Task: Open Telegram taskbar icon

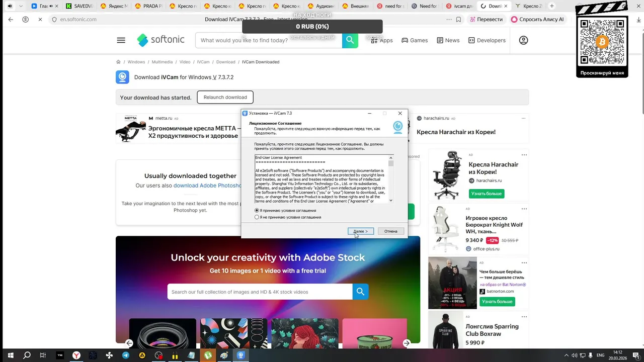Action: click(x=125, y=355)
